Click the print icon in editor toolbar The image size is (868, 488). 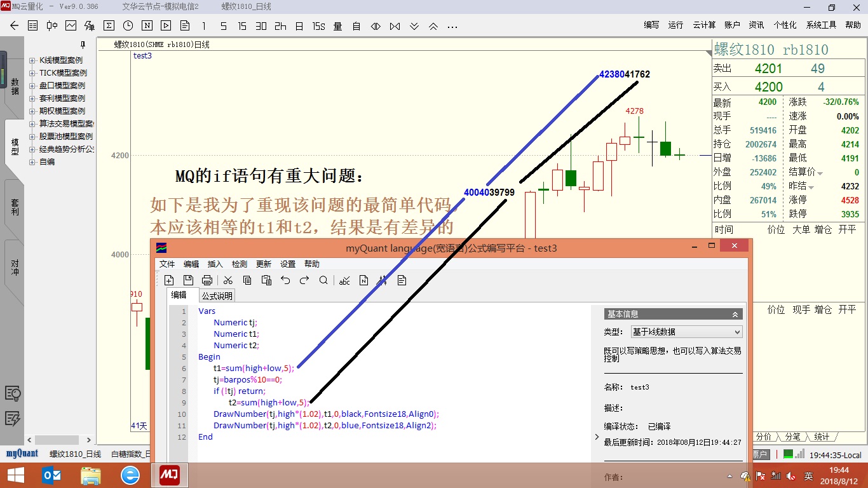pos(207,280)
